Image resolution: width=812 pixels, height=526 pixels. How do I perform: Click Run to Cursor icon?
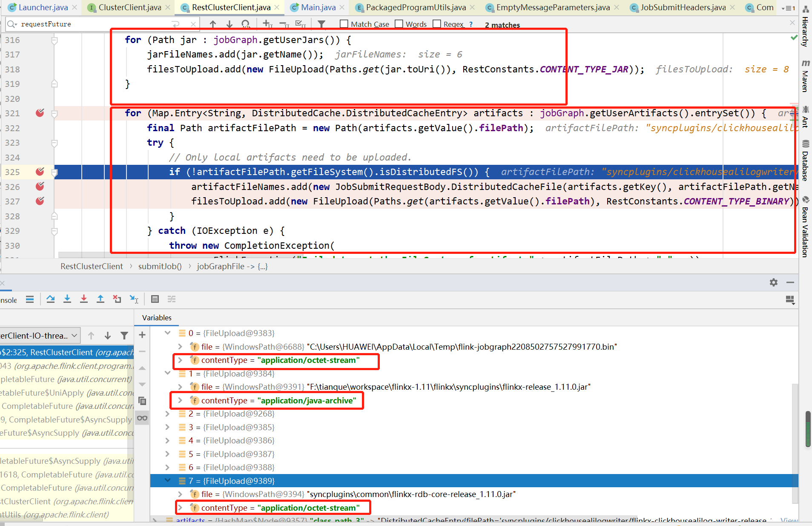pos(134,299)
